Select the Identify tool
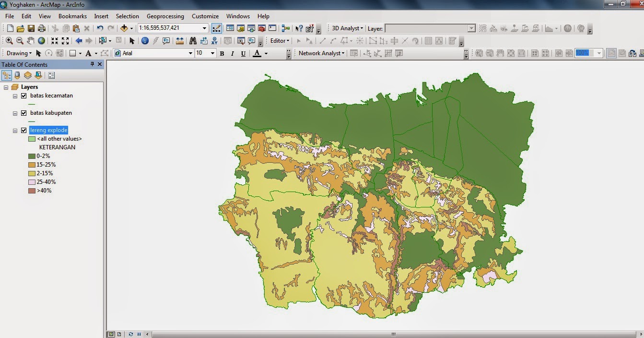This screenshot has height=338, width=644. [x=145, y=41]
